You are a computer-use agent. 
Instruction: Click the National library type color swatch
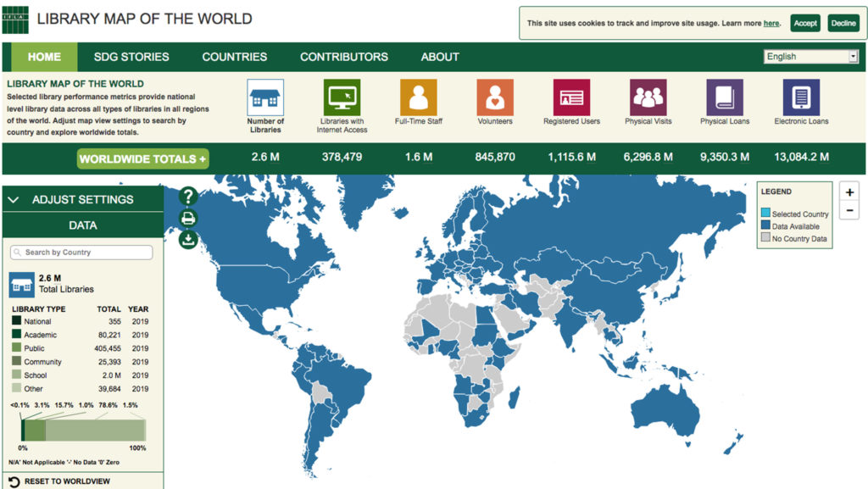pos(17,321)
